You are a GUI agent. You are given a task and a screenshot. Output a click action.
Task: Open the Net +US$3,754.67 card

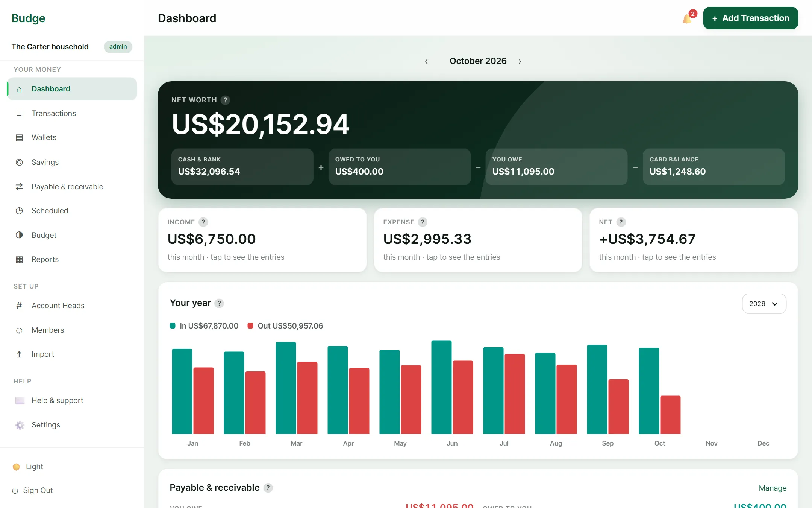click(x=694, y=240)
